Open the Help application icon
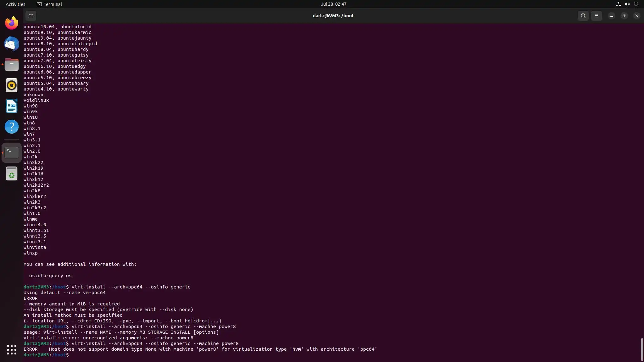Screen dimensions: 644x362 [x=12, y=127]
